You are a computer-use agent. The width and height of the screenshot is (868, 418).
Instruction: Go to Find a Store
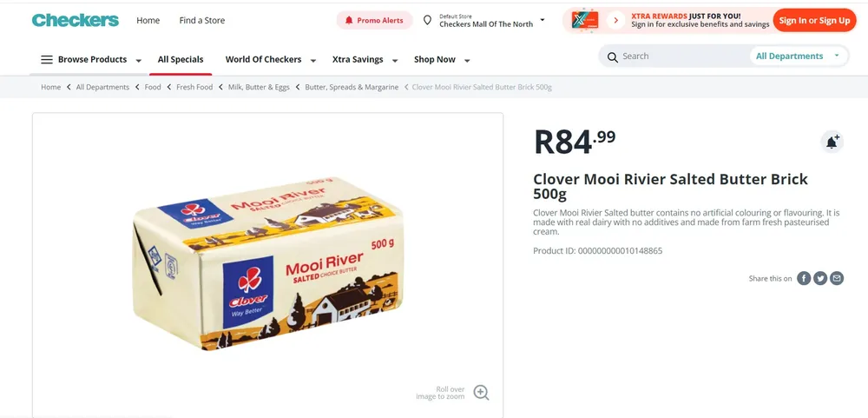(x=202, y=20)
